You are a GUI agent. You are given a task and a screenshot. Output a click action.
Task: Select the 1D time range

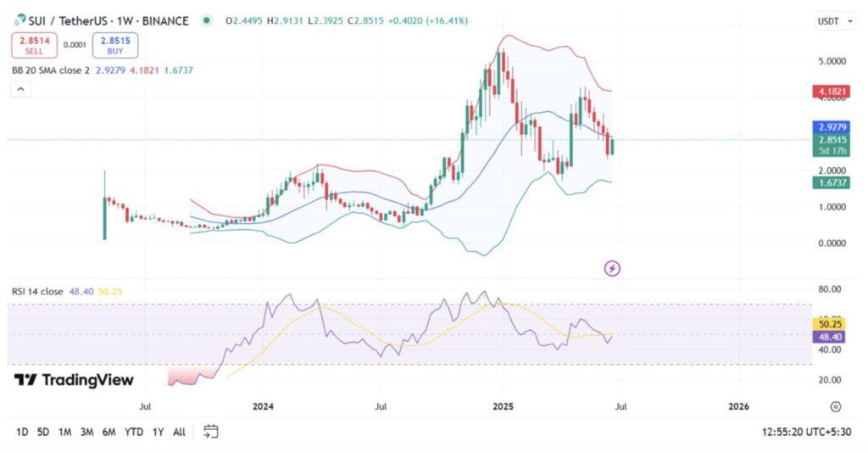(x=22, y=432)
